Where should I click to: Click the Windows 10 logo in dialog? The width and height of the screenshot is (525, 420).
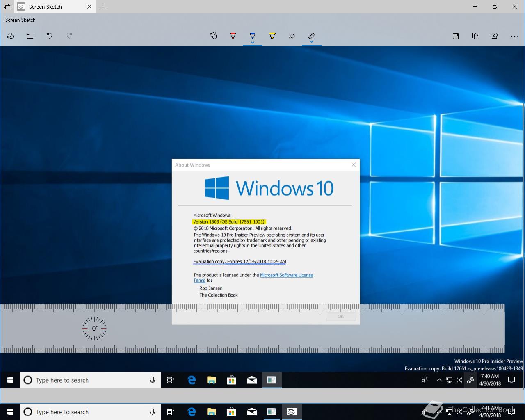click(x=269, y=188)
